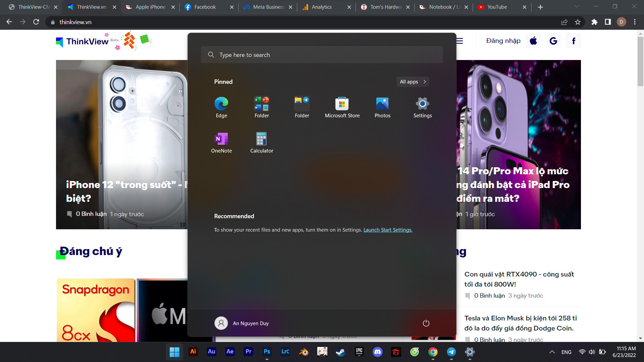Launch Microsoft Store from Start menu
The image size is (644, 362).
[x=342, y=107]
